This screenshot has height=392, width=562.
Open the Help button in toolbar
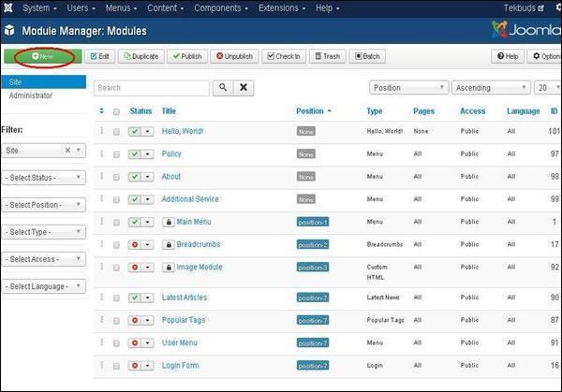click(508, 56)
